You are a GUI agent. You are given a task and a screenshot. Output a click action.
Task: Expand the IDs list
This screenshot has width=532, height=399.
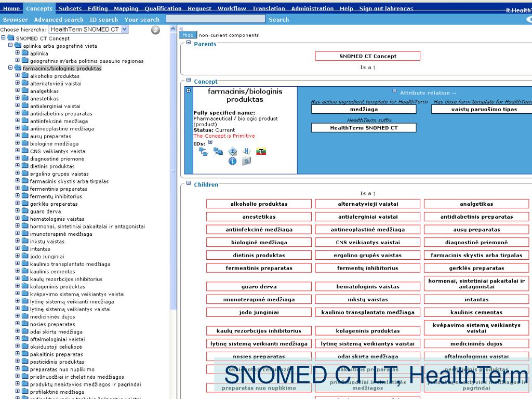[x=210, y=142]
